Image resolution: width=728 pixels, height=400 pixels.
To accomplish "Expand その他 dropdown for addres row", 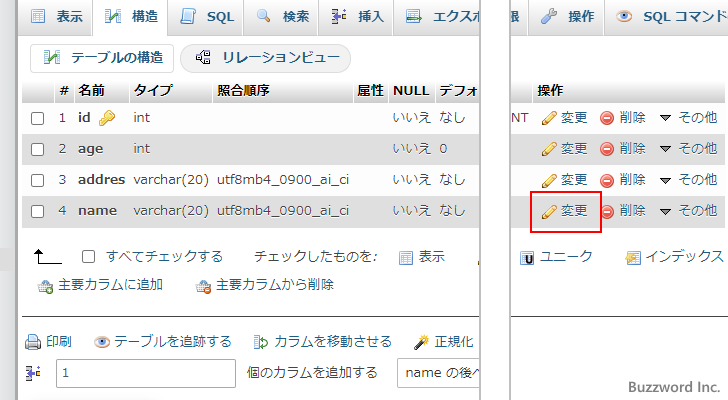I will pos(689,180).
